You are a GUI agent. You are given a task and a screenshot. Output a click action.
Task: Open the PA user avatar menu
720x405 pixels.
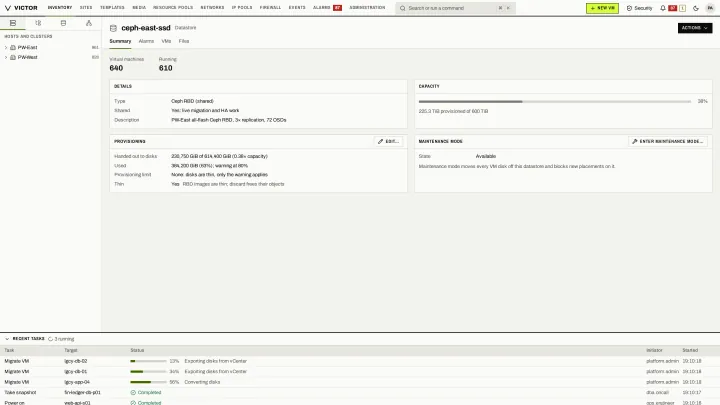point(710,8)
